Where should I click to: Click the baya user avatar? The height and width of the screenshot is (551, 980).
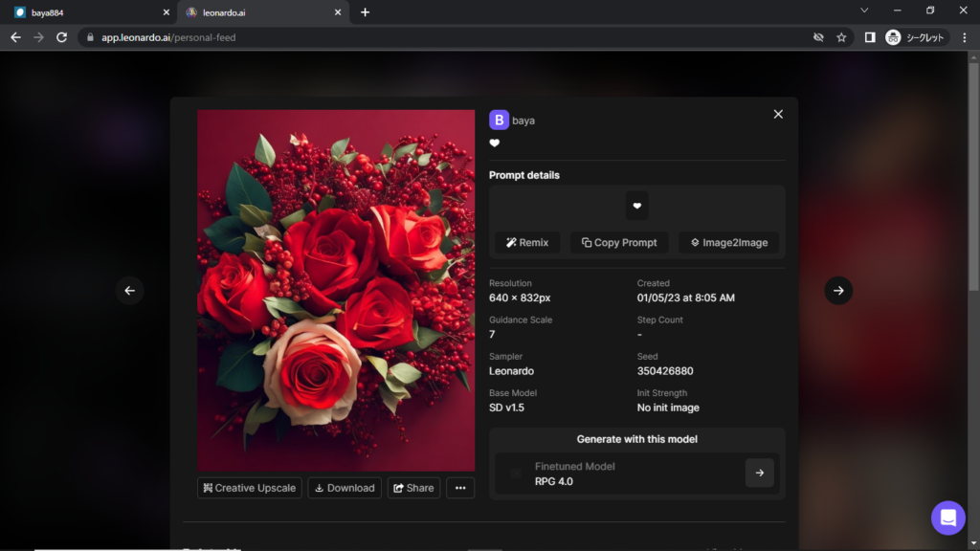coord(499,121)
